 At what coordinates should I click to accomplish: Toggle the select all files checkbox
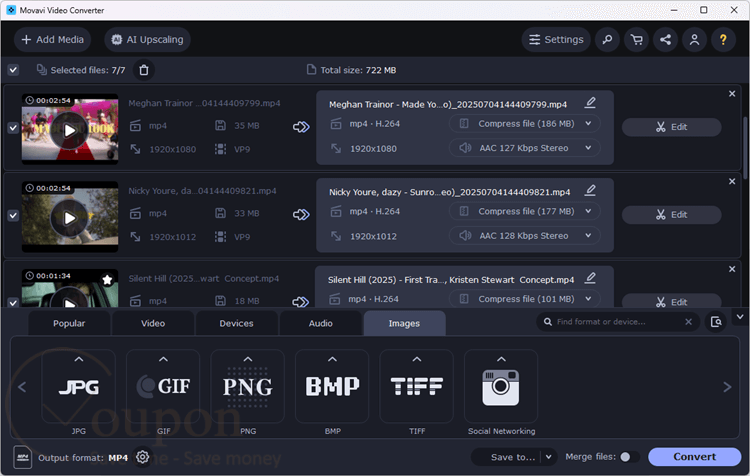13,70
